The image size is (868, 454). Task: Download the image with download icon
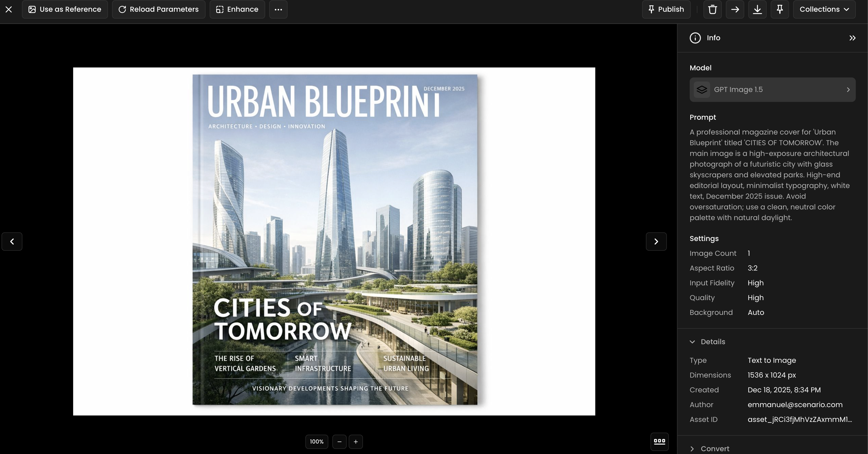tap(757, 9)
